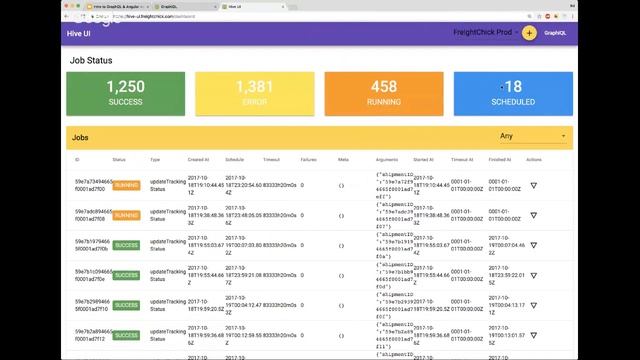Click updateTracking Status type in first row
Viewport: 640px width, 360px height.
pyautogui.click(x=168, y=185)
